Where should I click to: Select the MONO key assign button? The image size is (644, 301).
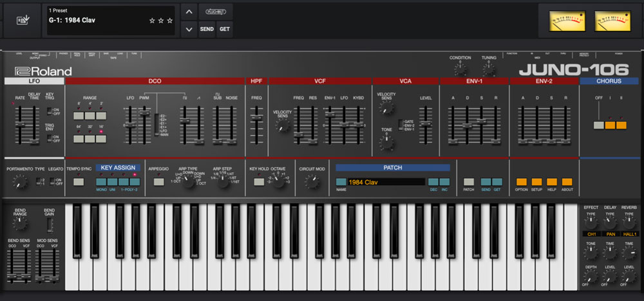(101, 182)
